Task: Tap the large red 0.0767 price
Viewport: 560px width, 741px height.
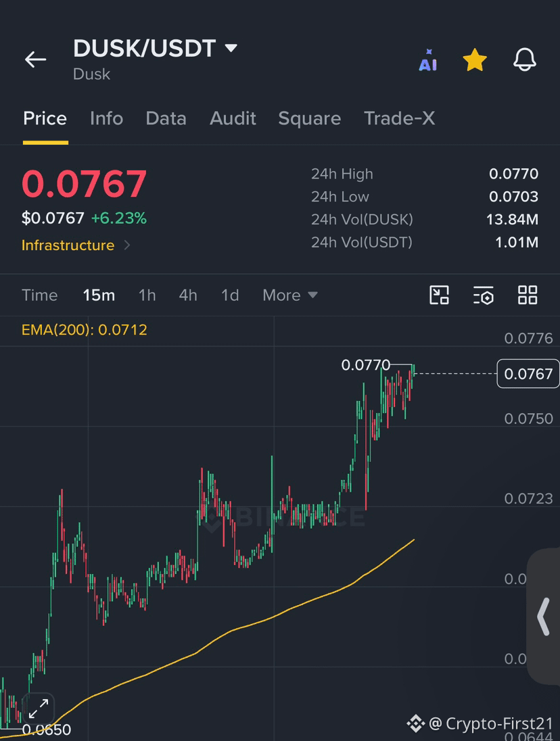Action: point(84,184)
